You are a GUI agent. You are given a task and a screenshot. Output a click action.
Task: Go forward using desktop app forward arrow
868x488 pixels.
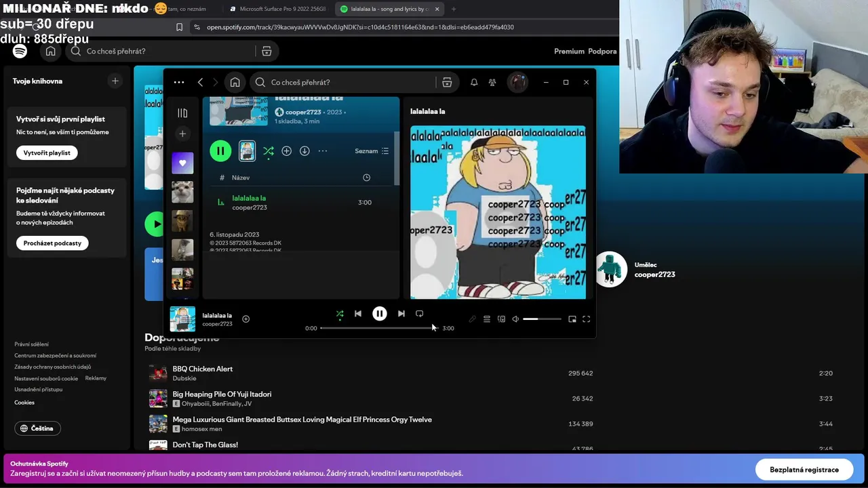[216, 82]
